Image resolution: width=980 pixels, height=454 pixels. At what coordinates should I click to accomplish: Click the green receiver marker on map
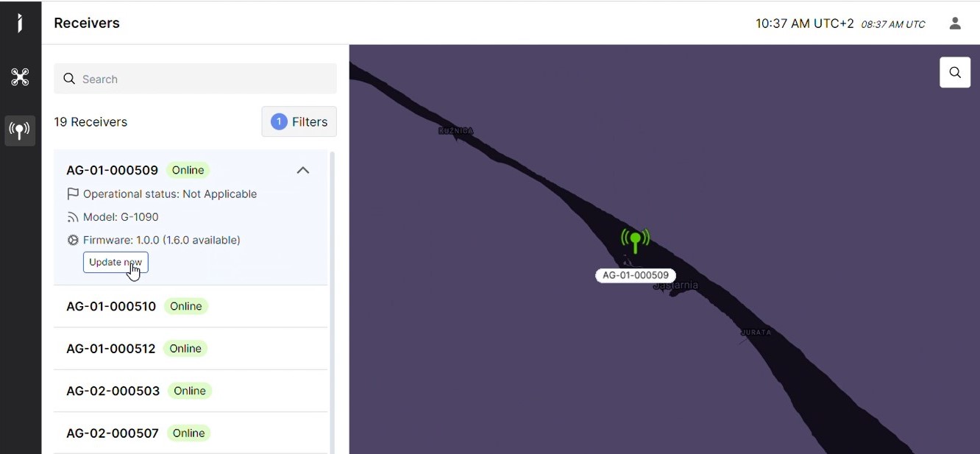point(636,241)
